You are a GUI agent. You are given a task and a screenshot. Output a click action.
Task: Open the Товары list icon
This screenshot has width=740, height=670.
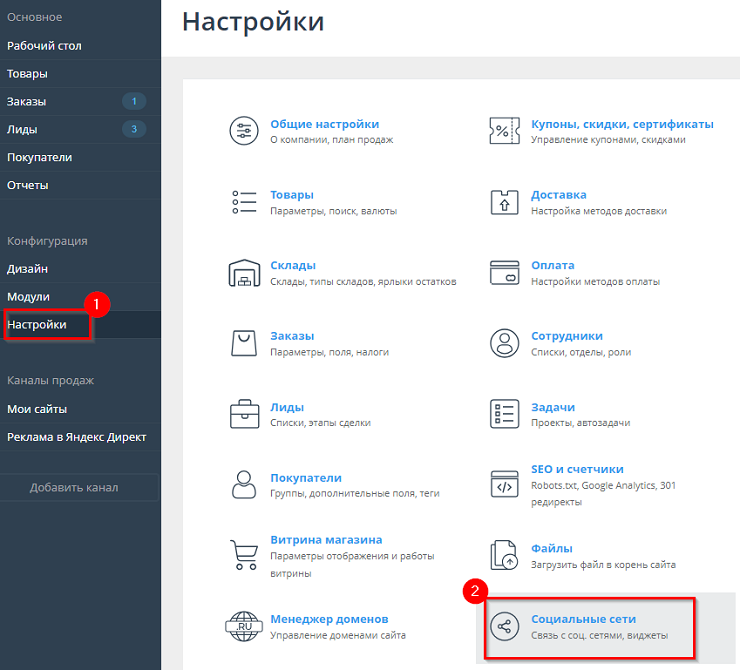click(244, 202)
